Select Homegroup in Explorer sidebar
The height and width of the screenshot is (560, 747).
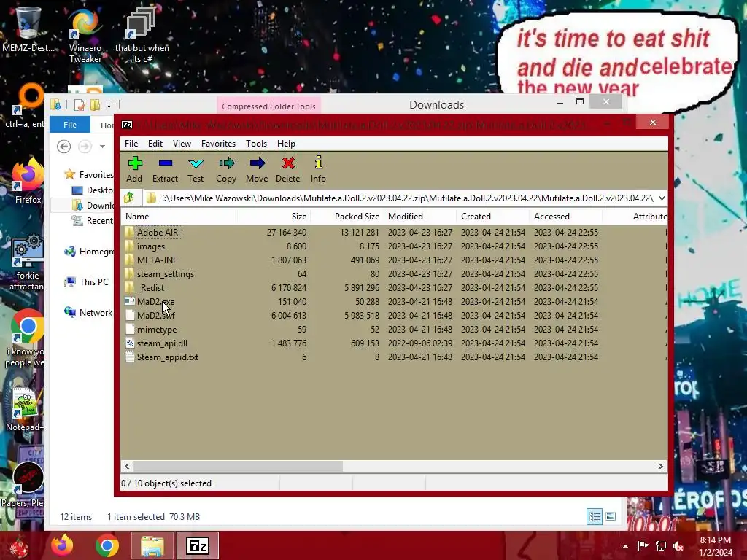point(96,252)
